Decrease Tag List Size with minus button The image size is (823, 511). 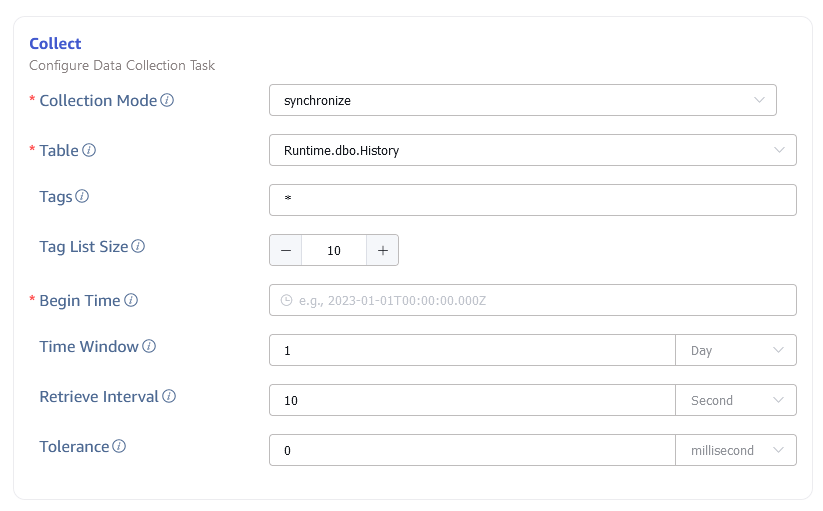pyautogui.click(x=286, y=250)
